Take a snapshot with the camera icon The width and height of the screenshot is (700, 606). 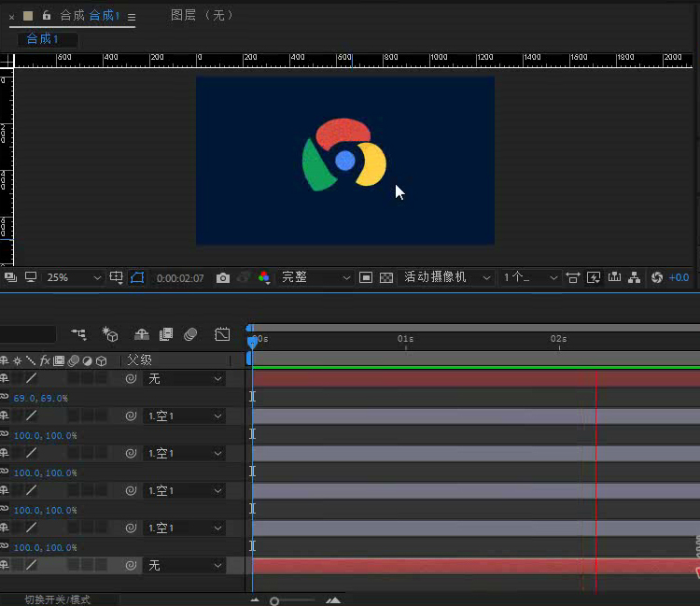(223, 278)
